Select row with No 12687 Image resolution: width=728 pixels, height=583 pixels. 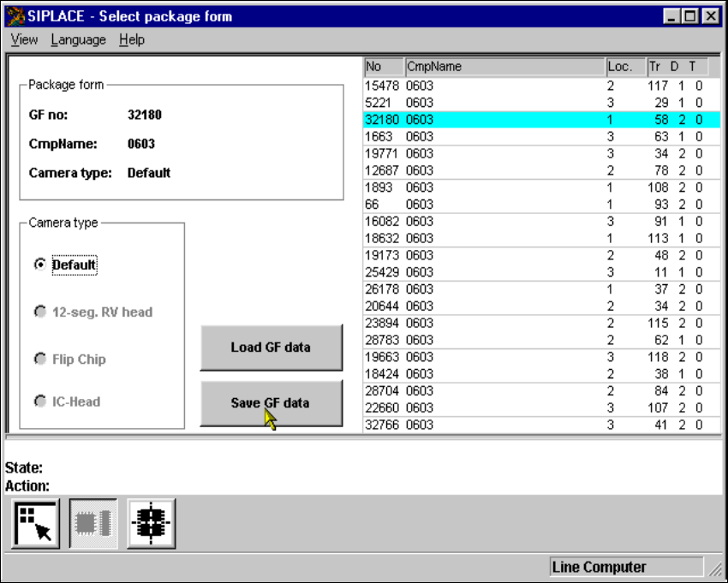pos(541,170)
